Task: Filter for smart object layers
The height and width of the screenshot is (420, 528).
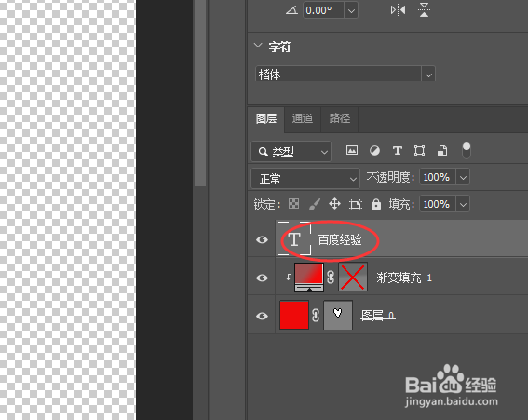Action: click(x=442, y=151)
